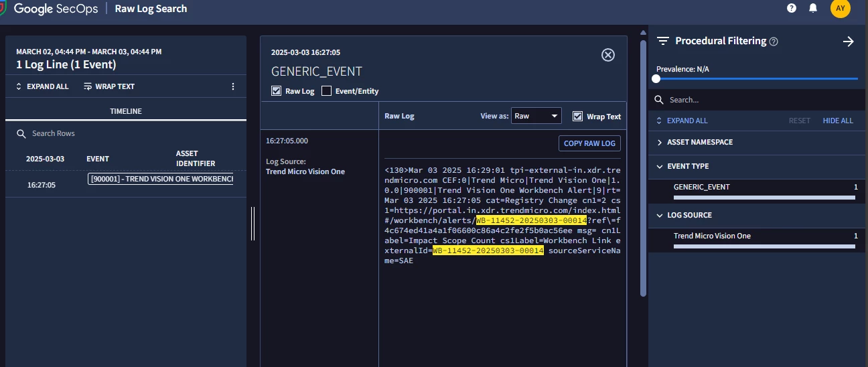This screenshot has height=367, width=868.
Task: Click the COPY RAW LOG button
Action: point(589,143)
